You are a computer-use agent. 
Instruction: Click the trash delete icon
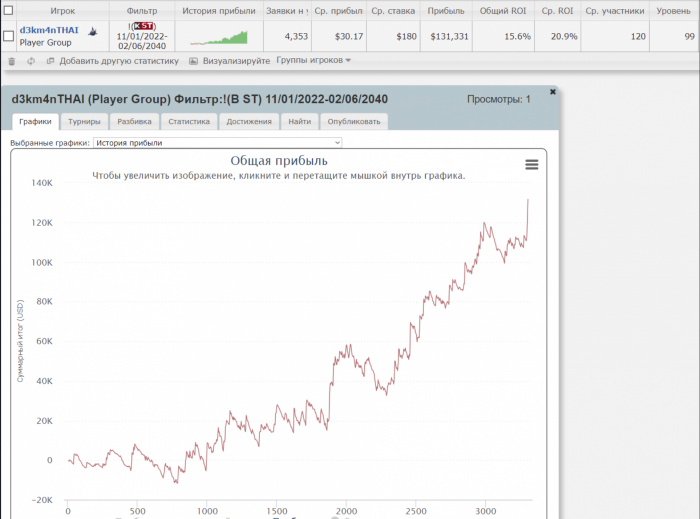coord(11,61)
